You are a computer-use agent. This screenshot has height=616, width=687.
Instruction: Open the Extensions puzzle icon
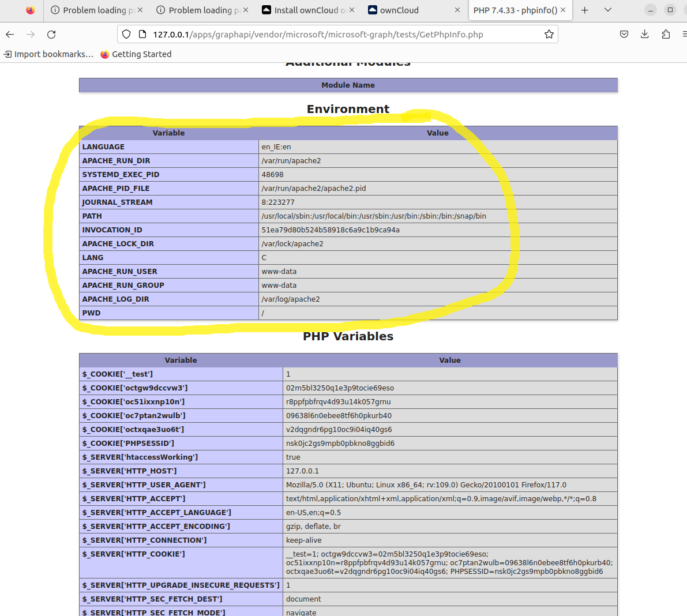[x=666, y=34]
